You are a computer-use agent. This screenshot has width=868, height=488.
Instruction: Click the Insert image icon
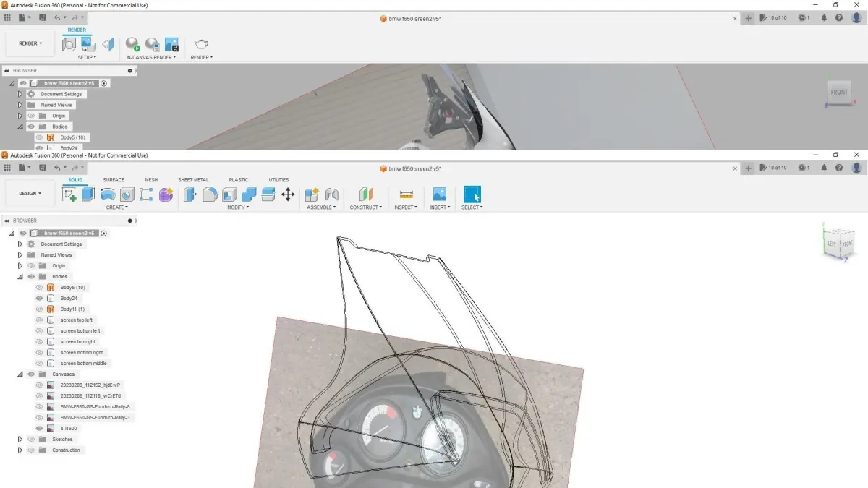click(439, 194)
